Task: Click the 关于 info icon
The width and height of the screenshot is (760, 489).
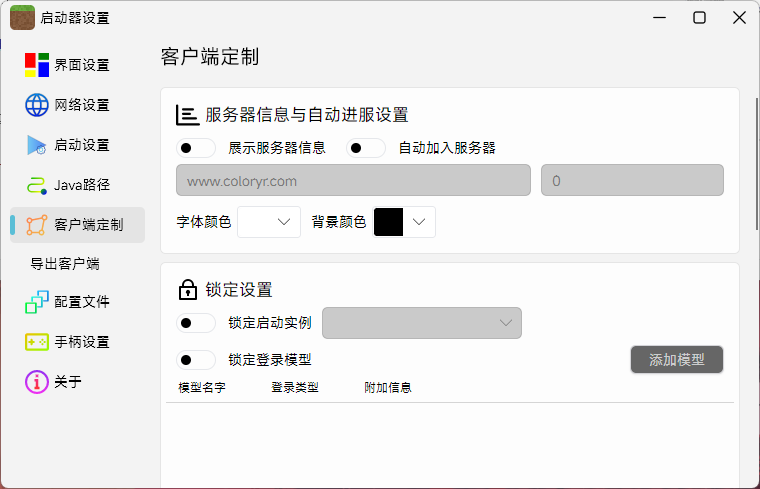Action: pos(37,382)
